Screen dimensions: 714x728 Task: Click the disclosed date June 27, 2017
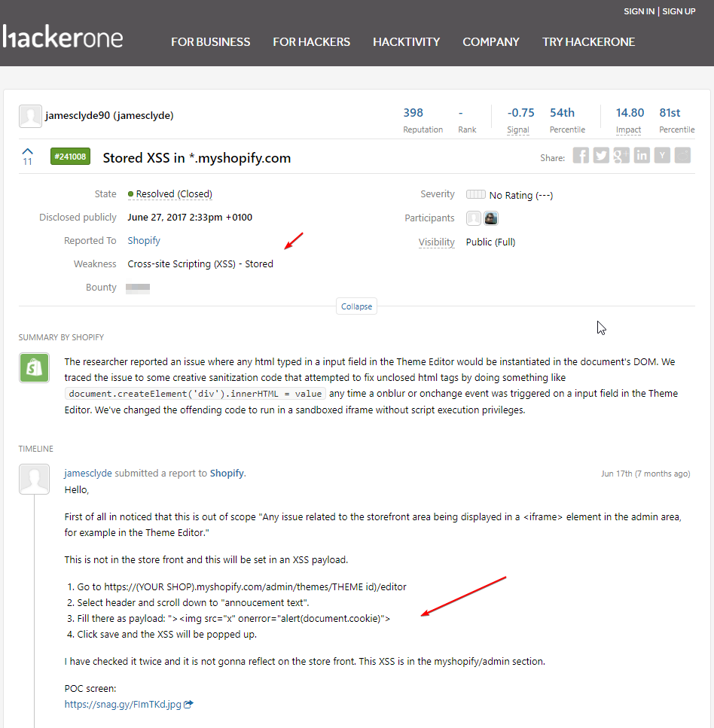click(190, 218)
